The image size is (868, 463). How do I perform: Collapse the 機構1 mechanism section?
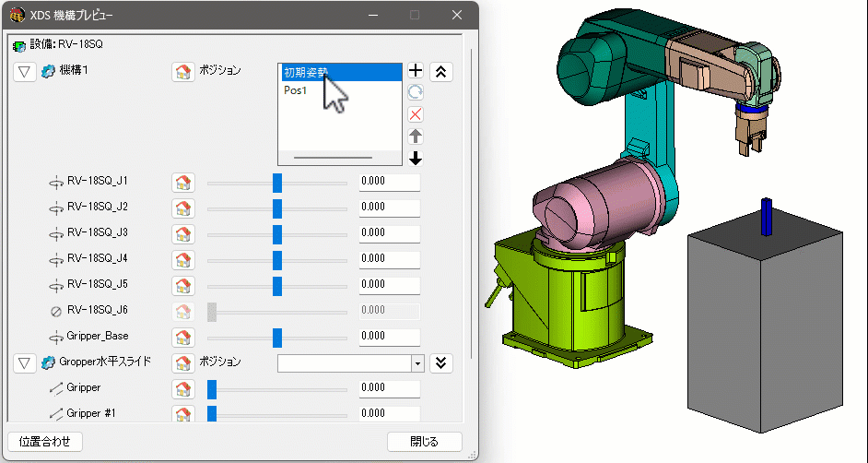[x=26, y=71]
